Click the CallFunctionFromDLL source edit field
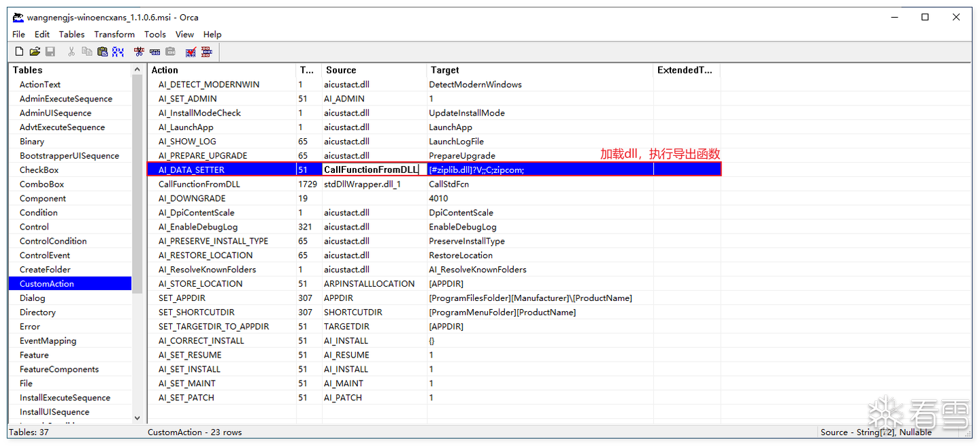This screenshot has width=980, height=446. click(374, 170)
